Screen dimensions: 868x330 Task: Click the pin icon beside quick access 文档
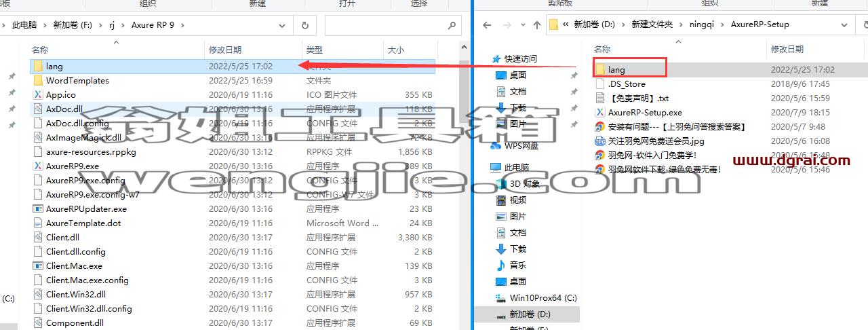pos(574,92)
